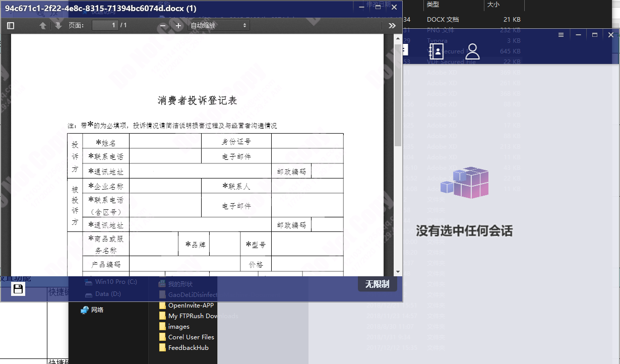Click the cube logo in the empty chat panel
The height and width of the screenshot is (364, 620).
(464, 182)
